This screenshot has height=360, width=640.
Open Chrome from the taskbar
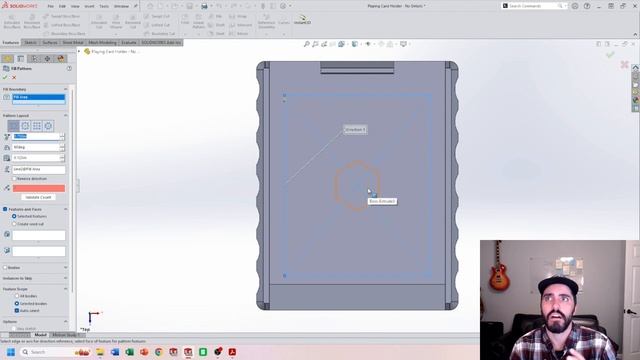click(159, 352)
